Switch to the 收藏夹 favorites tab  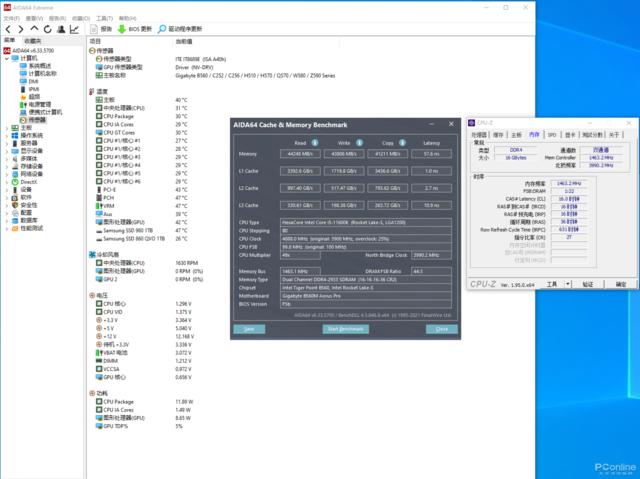point(33,41)
